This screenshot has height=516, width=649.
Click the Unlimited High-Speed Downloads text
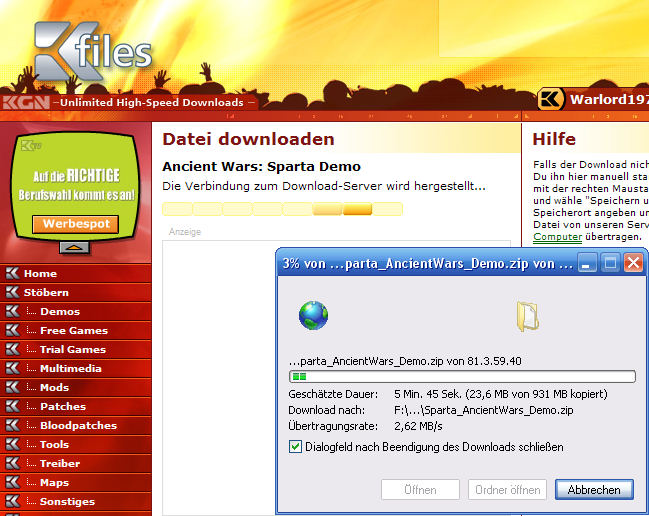[151, 103]
